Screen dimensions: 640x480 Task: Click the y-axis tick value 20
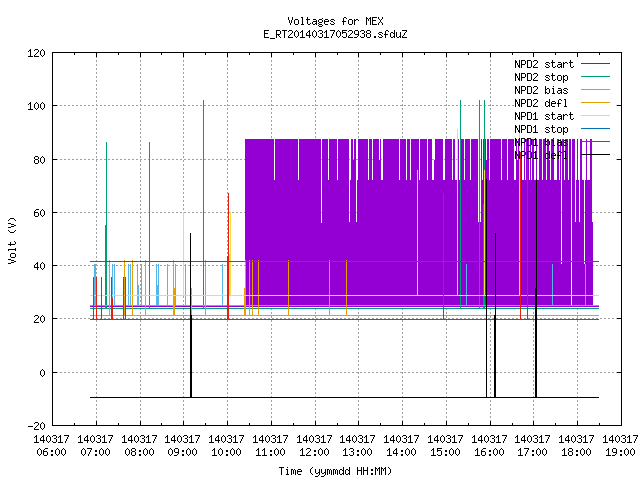click(x=39, y=319)
